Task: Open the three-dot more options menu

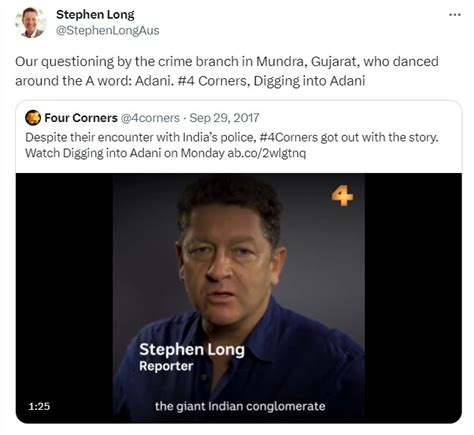Action: 455,15
